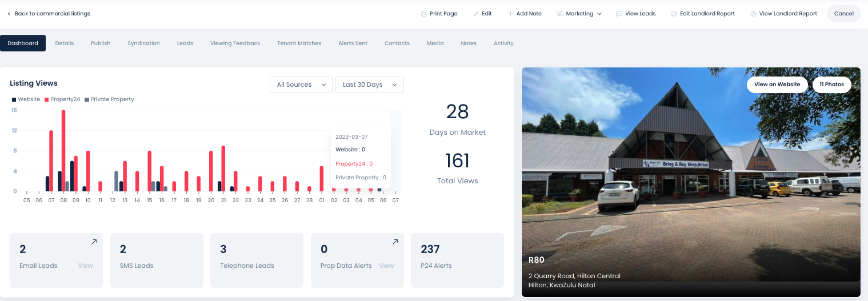Screen dimensions: 868x301
Task: Click the R80 price label on photo
Action: (536, 260)
